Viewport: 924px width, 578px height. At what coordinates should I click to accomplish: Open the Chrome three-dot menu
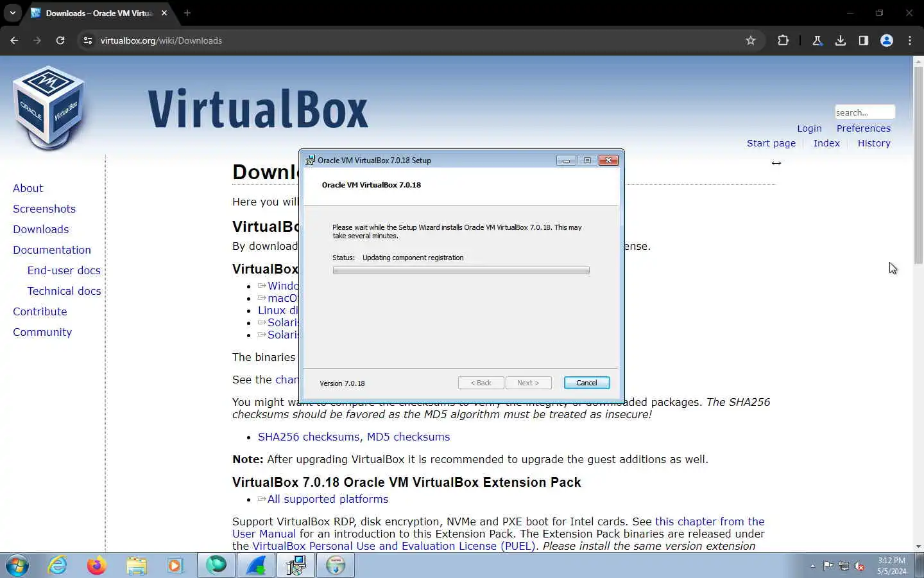(x=910, y=40)
